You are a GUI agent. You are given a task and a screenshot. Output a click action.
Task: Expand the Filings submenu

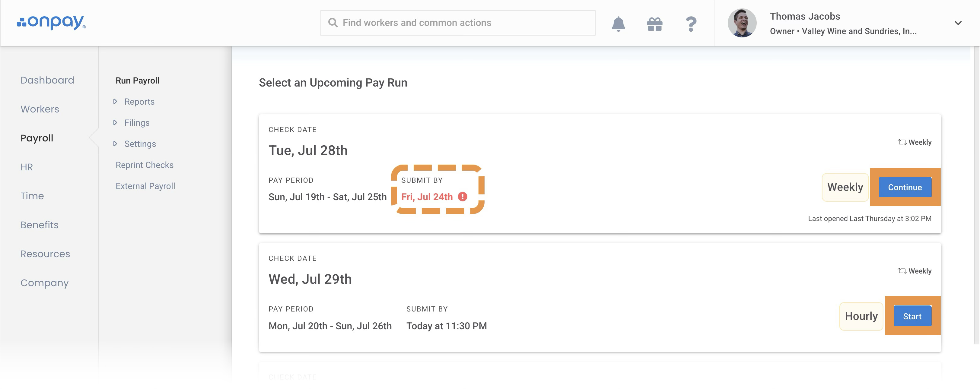[x=115, y=122]
